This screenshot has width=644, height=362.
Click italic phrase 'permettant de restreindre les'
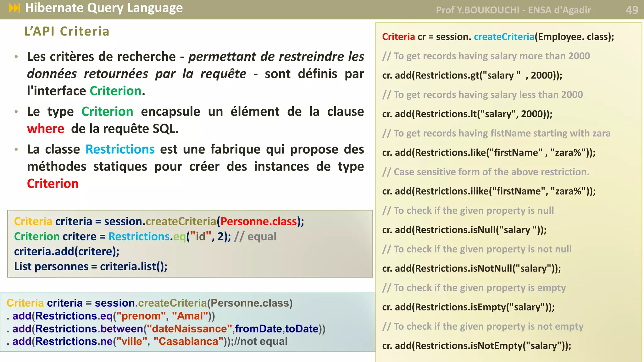tap(276, 57)
